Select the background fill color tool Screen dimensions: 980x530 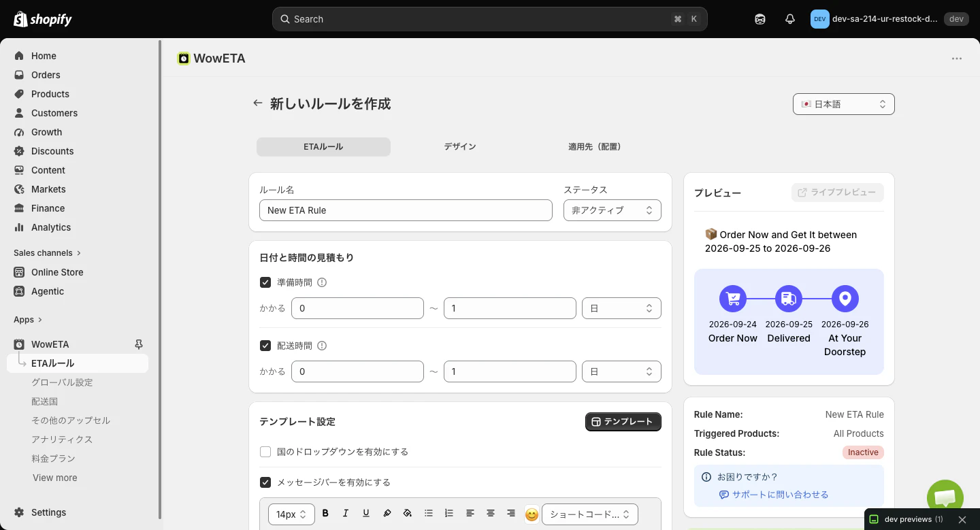click(408, 514)
